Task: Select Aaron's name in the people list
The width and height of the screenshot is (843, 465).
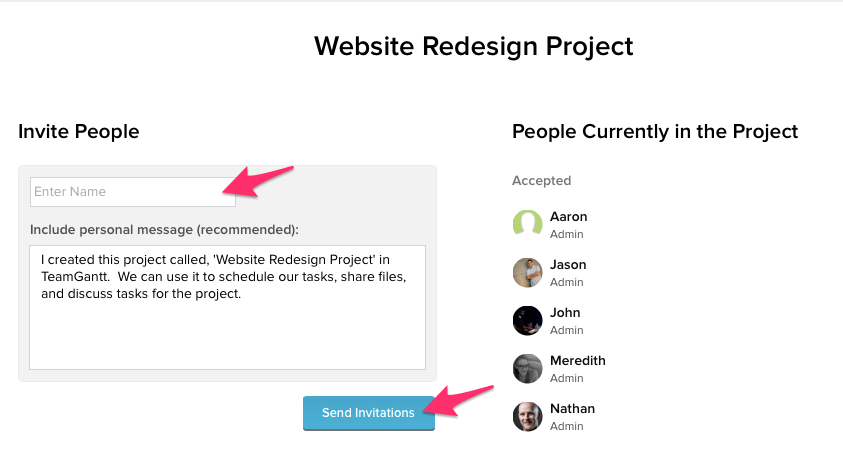Action: tap(568, 217)
